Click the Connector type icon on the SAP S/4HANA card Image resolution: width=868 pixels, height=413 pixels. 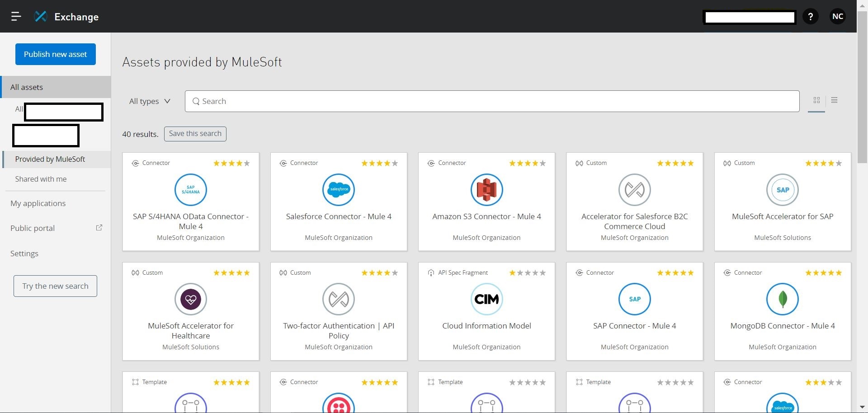135,163
